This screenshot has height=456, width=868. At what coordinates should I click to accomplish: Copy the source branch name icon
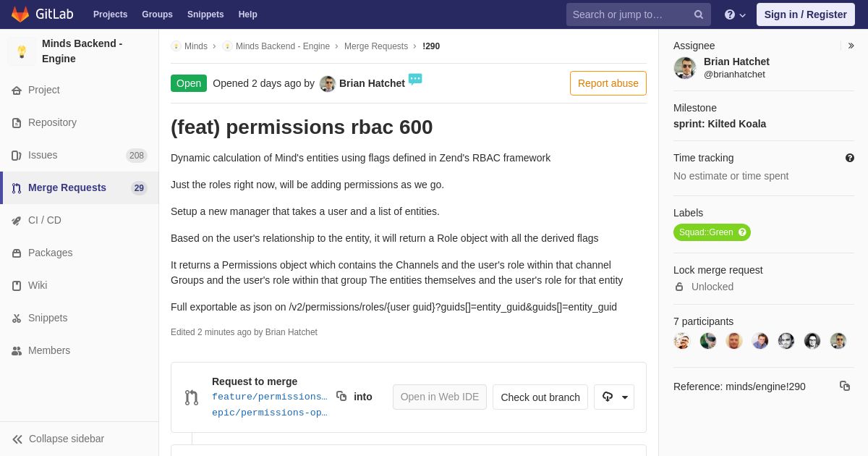pos(341,396)
